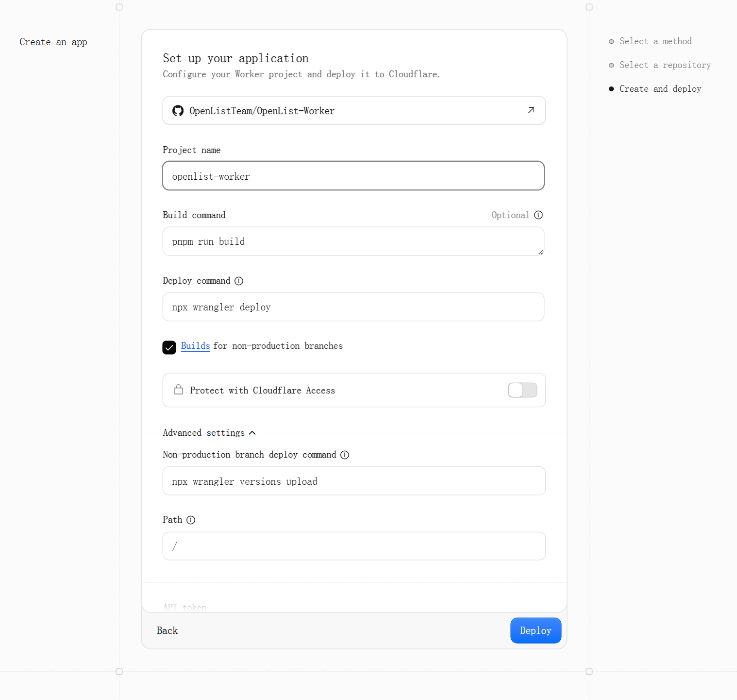
Task: Click the Path input field
Action: 354,546
